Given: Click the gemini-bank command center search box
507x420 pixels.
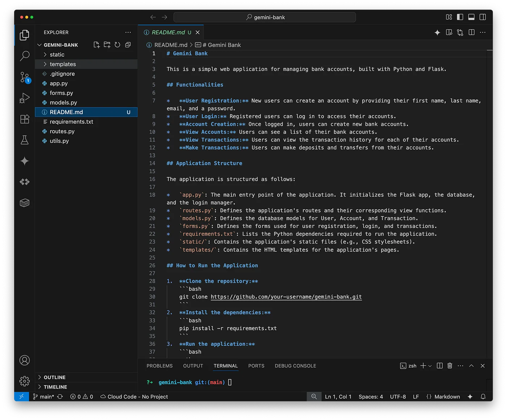Looking at the screenshot, I should click(x=265, y=17).
